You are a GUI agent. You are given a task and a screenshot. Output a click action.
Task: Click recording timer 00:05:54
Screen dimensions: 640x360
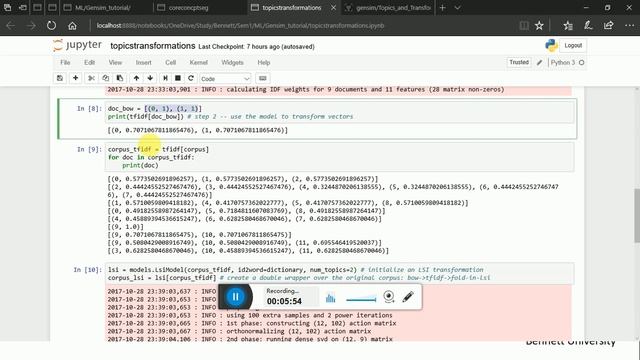284,301
